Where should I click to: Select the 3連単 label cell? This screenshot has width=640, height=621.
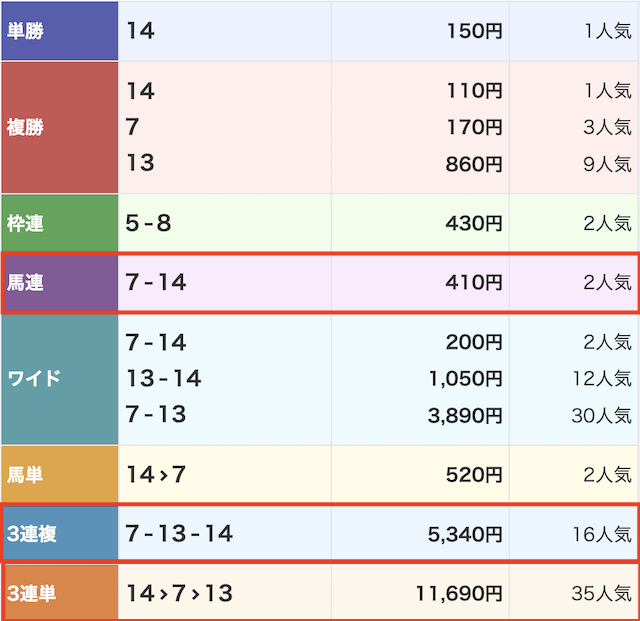pos(60,593)
